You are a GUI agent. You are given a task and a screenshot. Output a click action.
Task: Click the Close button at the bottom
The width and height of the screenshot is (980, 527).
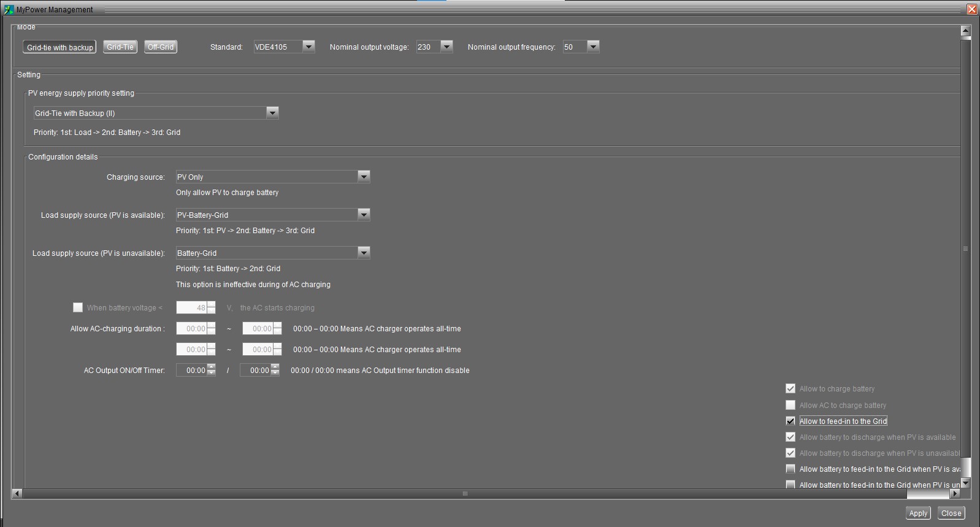(x=951, y=513)
